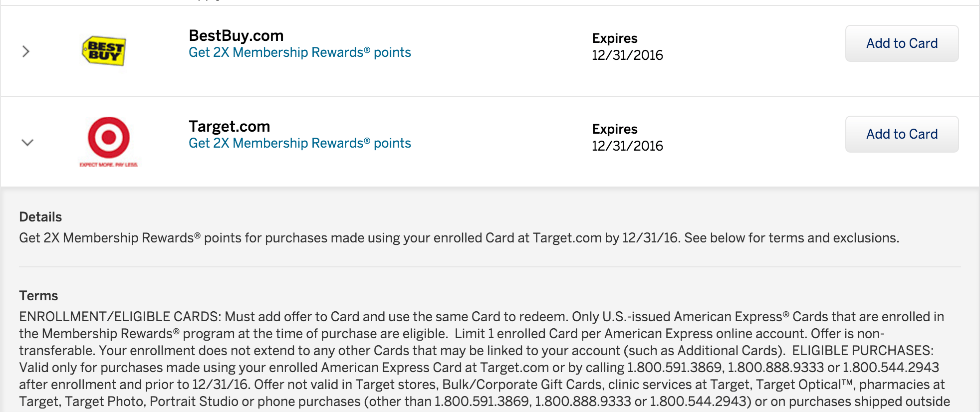
Task: Open Target.com 2X Membership Rewards link
Action: 299,143
